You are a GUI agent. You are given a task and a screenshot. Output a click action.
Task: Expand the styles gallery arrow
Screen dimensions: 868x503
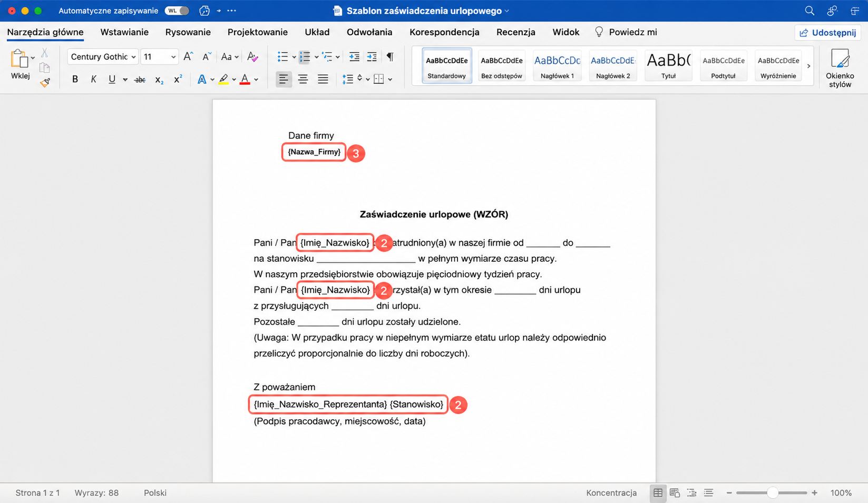click(808, 66)
